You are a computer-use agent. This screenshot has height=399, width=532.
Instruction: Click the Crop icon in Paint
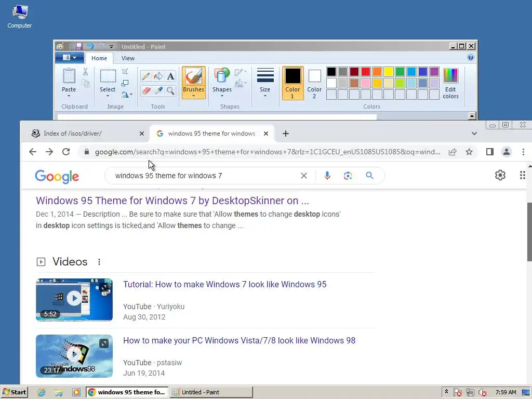pos(125,71)
